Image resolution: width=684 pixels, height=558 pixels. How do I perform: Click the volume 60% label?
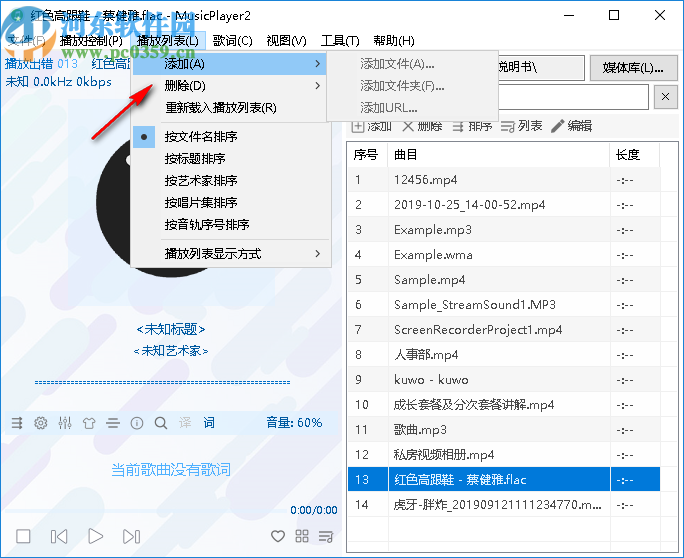pos(294,422)
